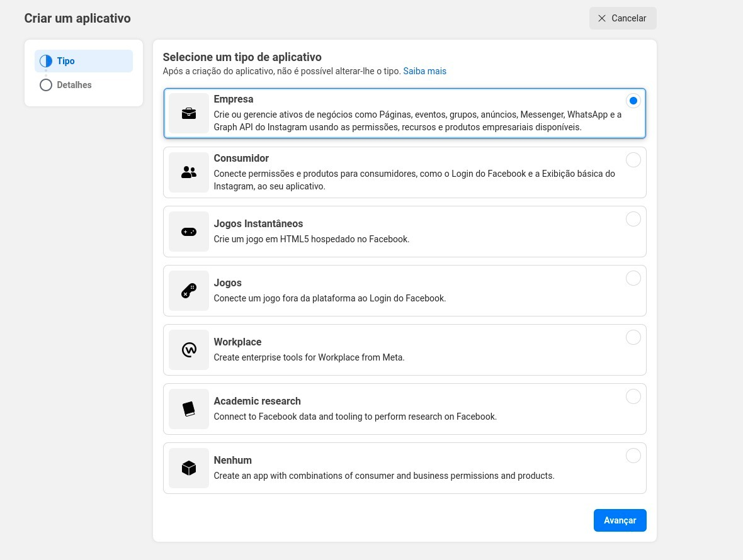Click the Jogos Instantâneos title
This screenshot has height=560, width=743.
click(x=258, y=223)
